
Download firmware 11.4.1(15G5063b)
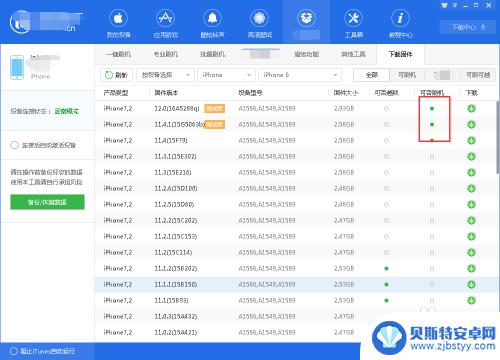[471, 124]
